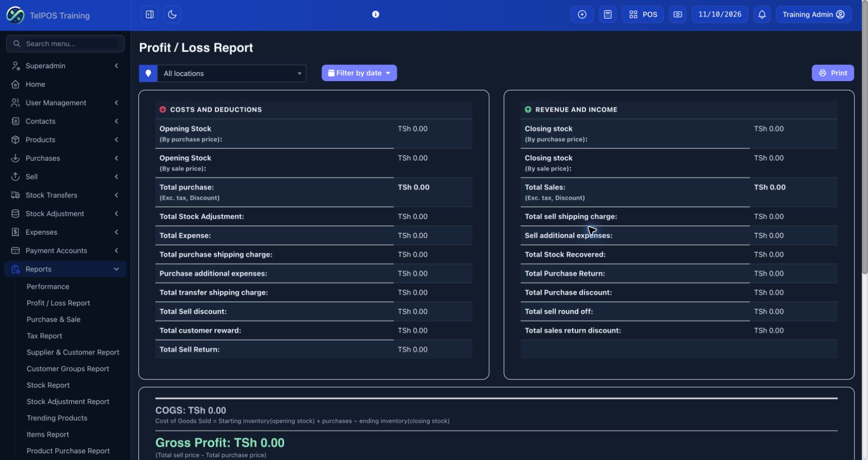Screen dimensions: 868x460
Task: Click the info icon in top bar
Action: click(376, 14)
